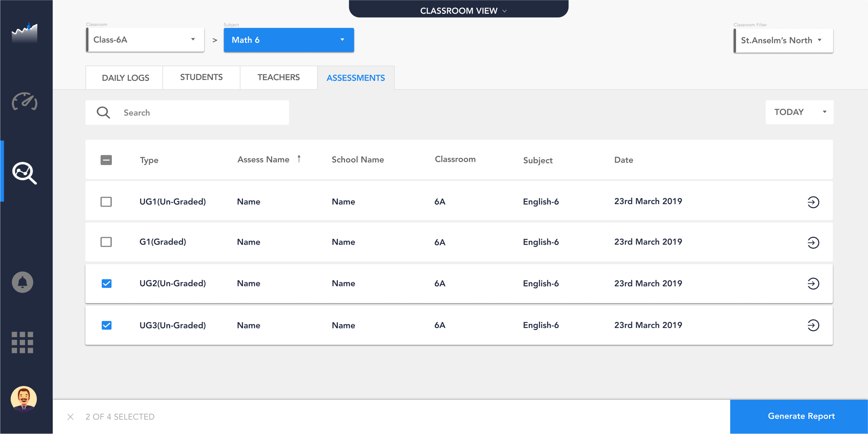The width and height of the screenshot is (868, 434).
Task: Open details arrow for UG3(Un-Graded) row
Action: [x=813, y=325]
